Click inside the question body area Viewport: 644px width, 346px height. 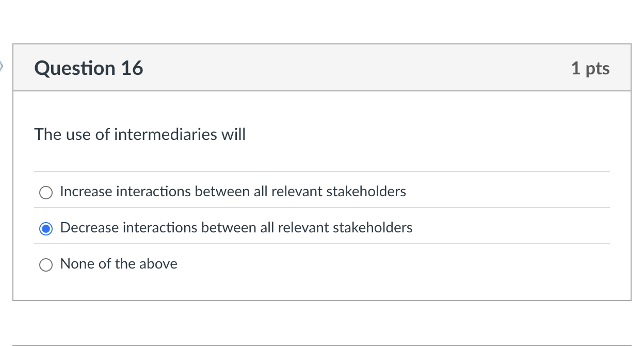[x=322, y=155]
